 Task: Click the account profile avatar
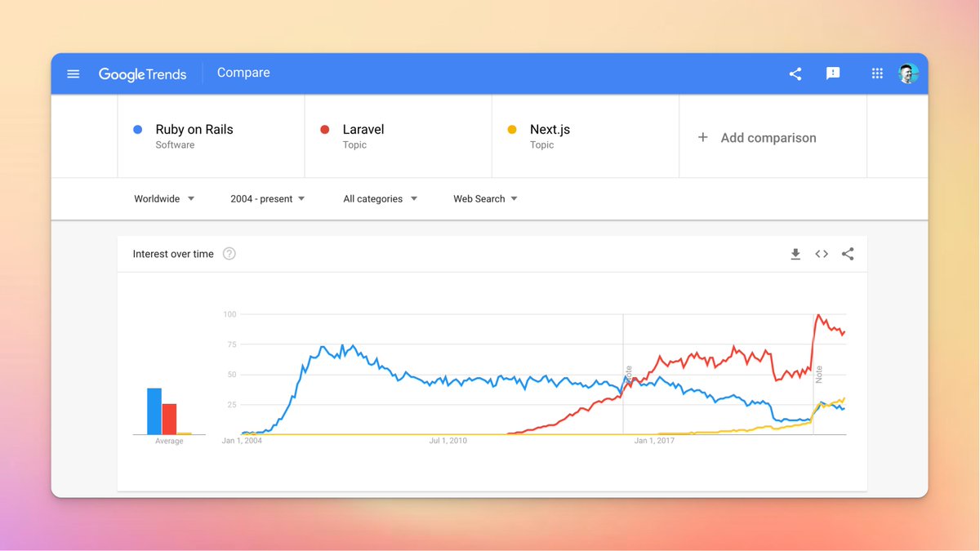coord(908,73)
